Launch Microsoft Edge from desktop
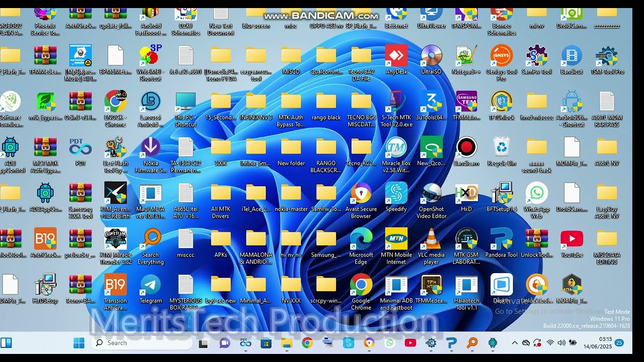Screen dimensions: 644x362 (x=361, y=246)
